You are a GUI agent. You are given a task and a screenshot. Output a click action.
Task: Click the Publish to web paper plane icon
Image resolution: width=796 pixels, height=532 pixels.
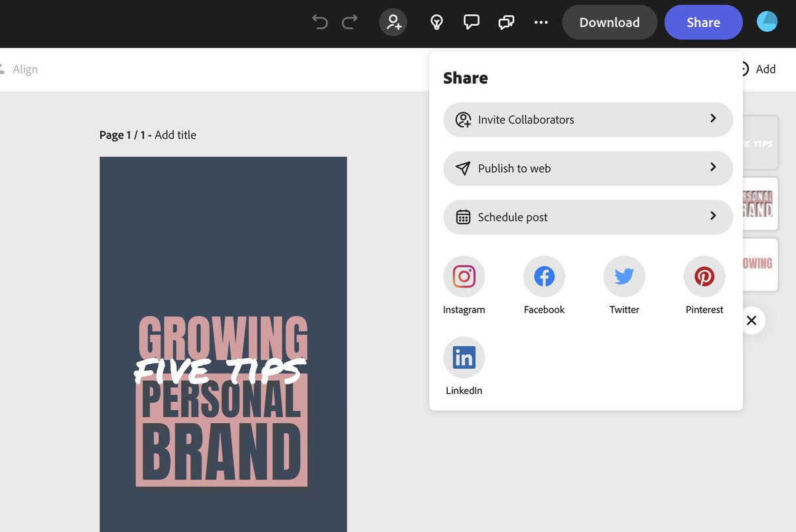pos(463,168)
